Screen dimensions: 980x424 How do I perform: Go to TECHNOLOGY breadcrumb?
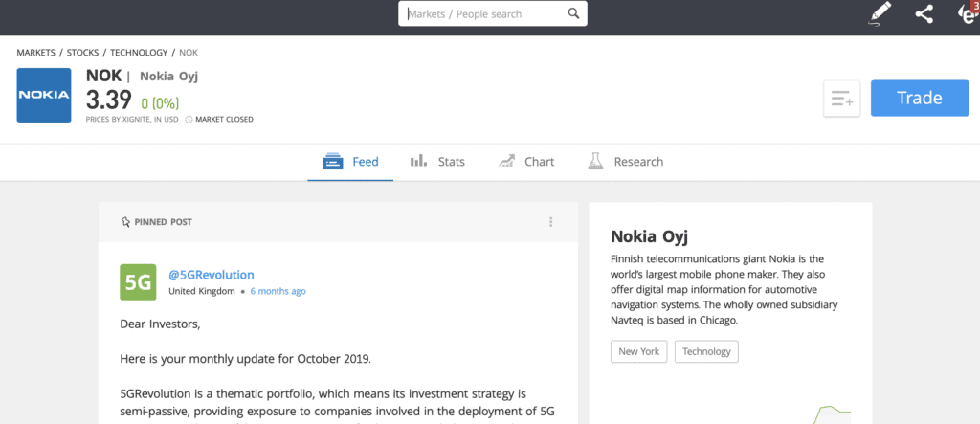coord(139,53)
